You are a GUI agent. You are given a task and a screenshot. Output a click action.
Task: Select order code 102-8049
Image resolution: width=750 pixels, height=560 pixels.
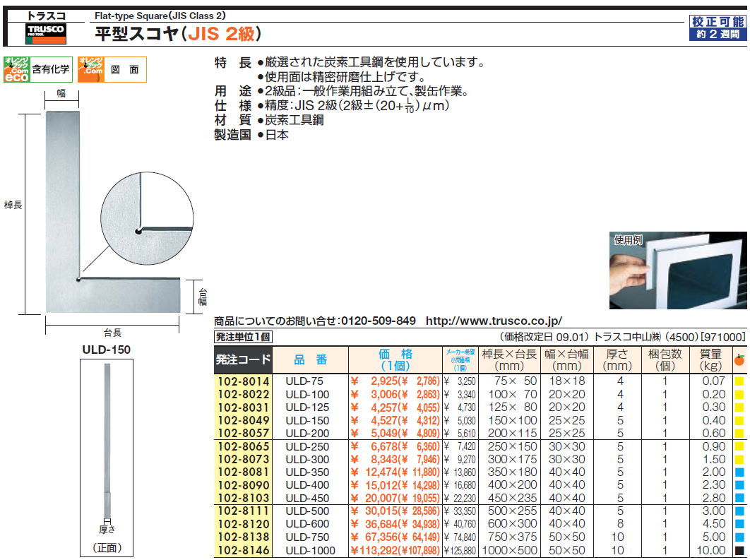[x=244, y=420]
